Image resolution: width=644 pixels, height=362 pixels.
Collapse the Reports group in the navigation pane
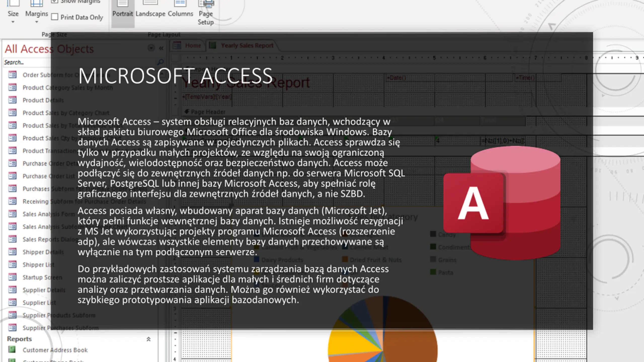[148, 339]
